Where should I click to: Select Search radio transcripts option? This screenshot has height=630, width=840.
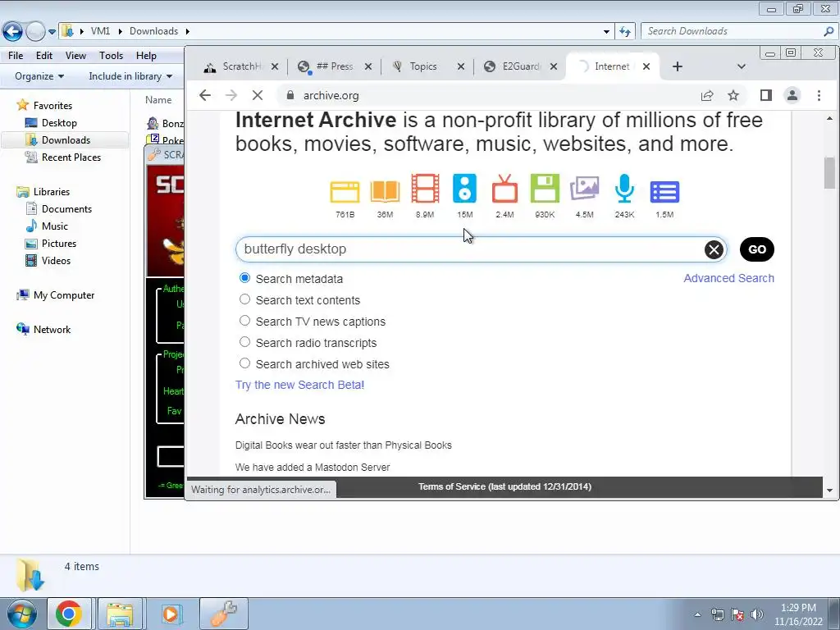(x=244, y=342)
